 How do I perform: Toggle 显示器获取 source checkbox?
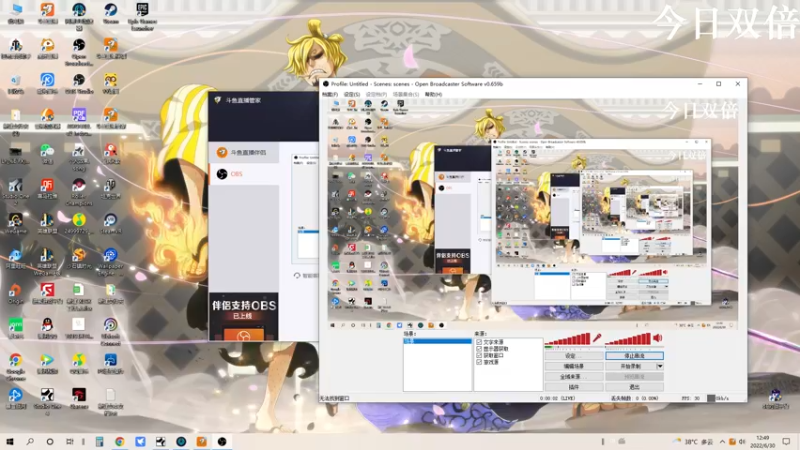click(x=479, y=348)
